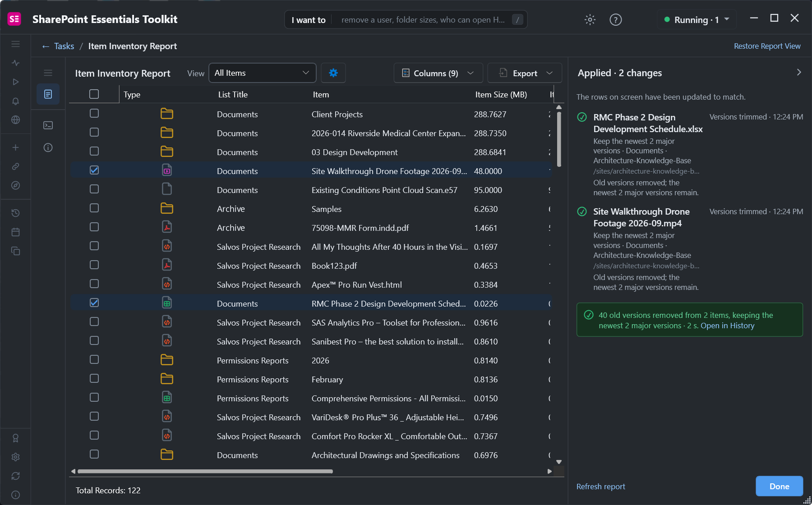The height and width of the screenshot is (505, 812).
Task: Open the Export dropdown
Action: pyautogui.click(x=525, y=73)
